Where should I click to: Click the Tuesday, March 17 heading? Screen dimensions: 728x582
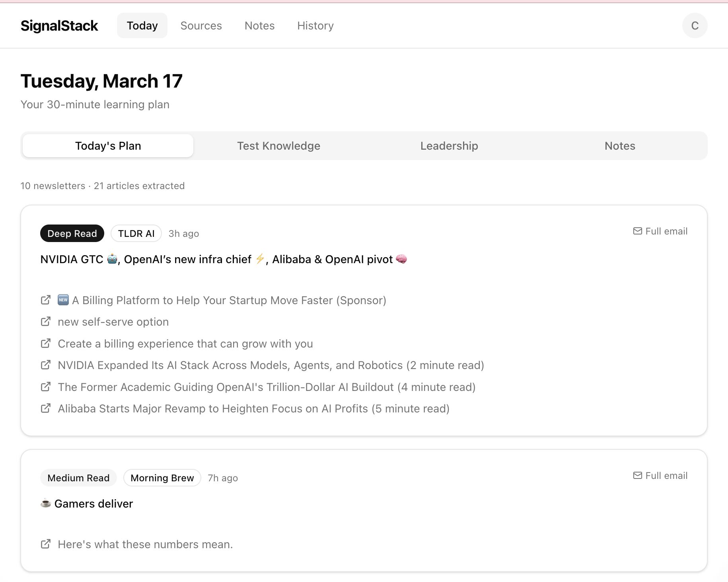[x=101, y=81]
